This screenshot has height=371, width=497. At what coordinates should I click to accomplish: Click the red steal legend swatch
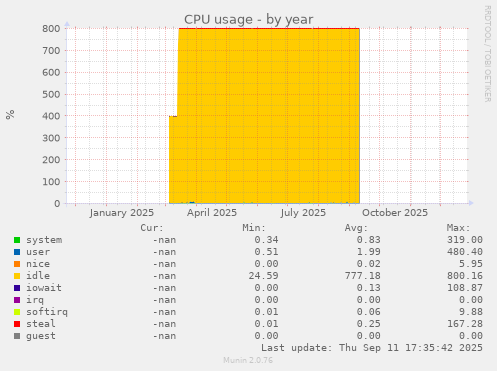coord(17,324)
